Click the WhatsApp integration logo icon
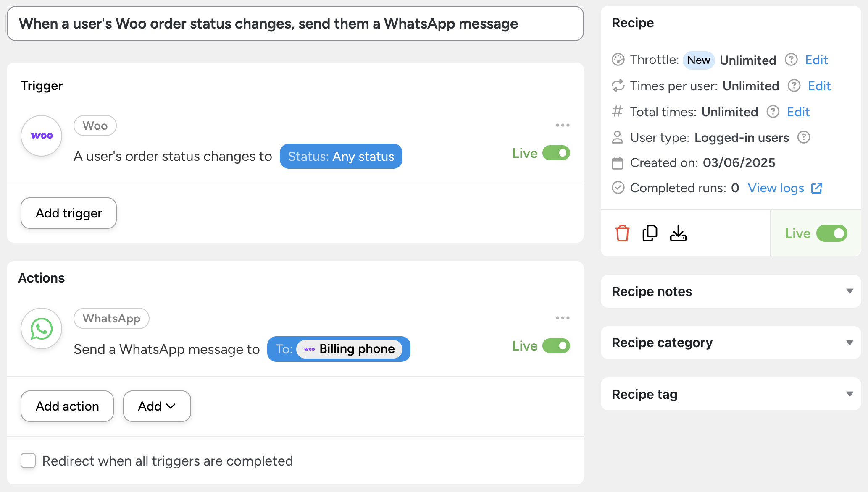This screenshot has width=868, height=492. click(42, 329)
